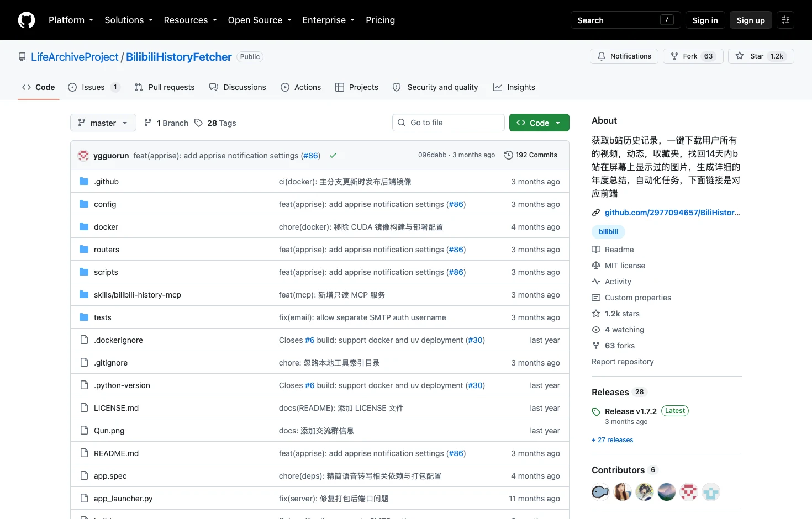Switch to the Security and quality tab
812x519 pixels.
[435, 87]
